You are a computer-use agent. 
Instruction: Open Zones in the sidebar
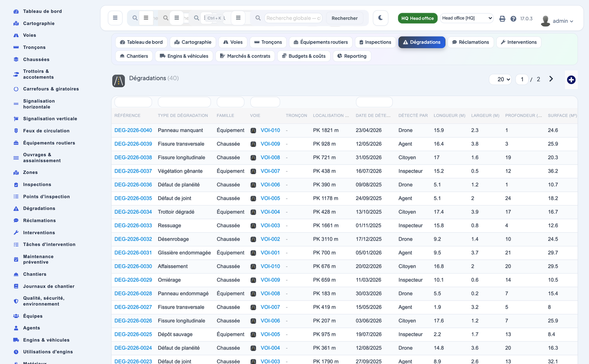coord(30,172)
